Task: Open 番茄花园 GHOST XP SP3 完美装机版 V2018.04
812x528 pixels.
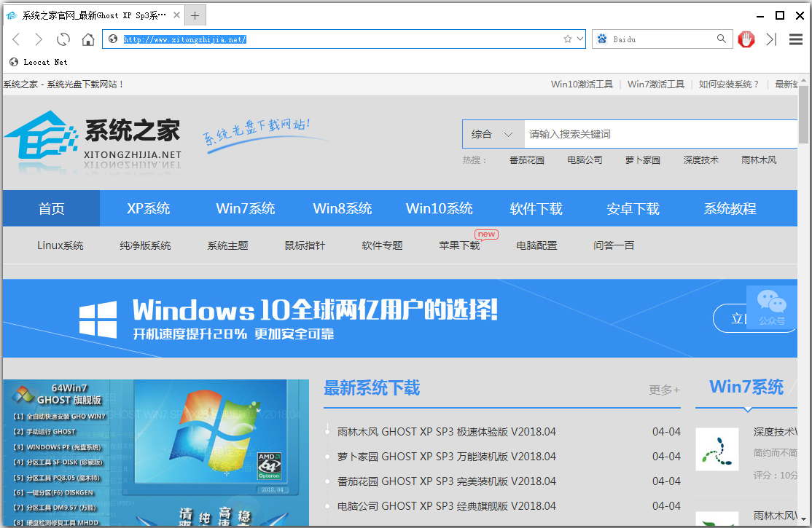Action: [446, 481]
